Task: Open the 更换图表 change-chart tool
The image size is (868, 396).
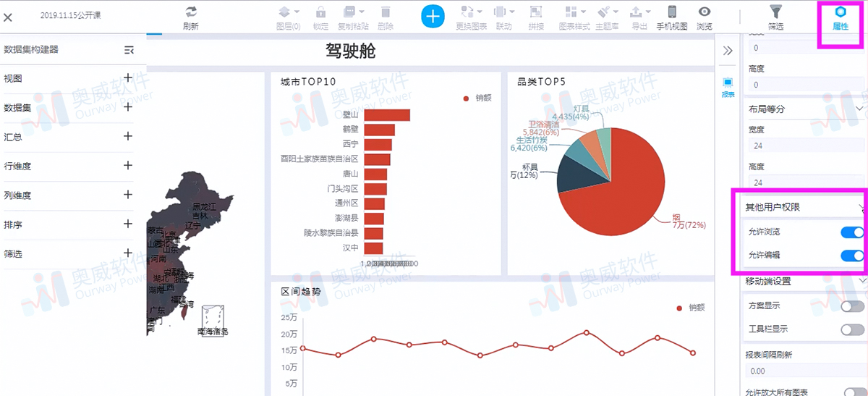Action: [x=467, y=12]
